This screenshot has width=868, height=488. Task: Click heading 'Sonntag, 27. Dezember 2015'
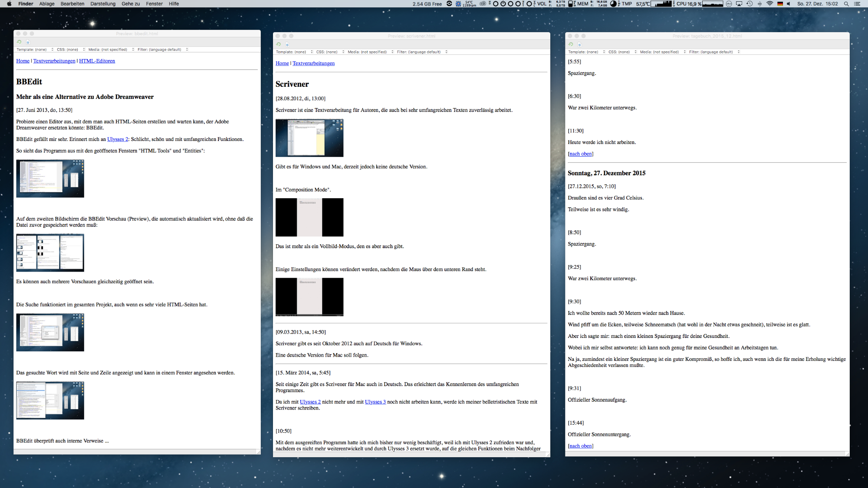pyautogui.click(x=607, y=173)
